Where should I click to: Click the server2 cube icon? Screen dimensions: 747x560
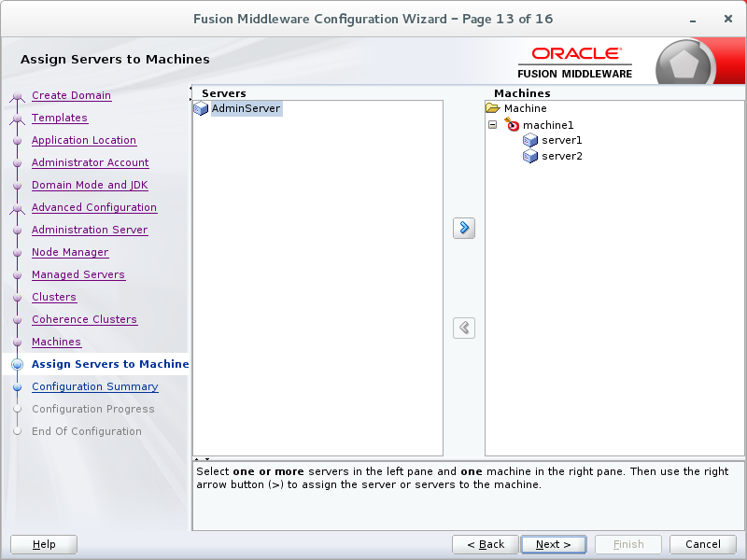530,156
